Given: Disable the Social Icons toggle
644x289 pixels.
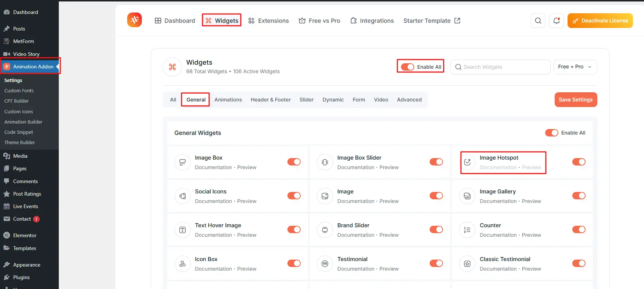Looking at the screenshot, I should pos(294,196).
